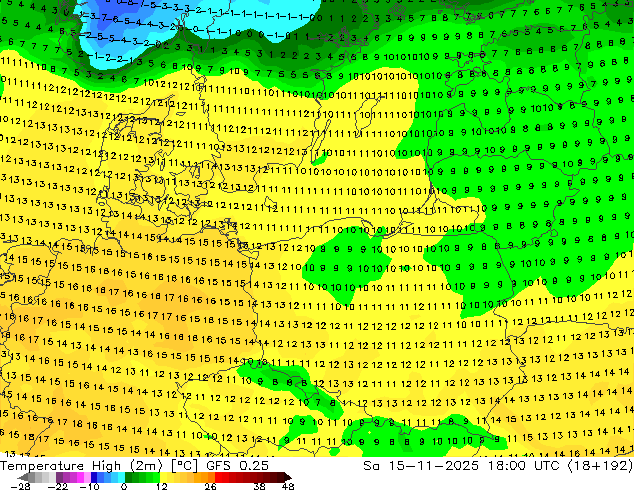Screen dimensions: 634x490
Task: Click the '[°C]' unit label
Action: [x=184, y=466]
